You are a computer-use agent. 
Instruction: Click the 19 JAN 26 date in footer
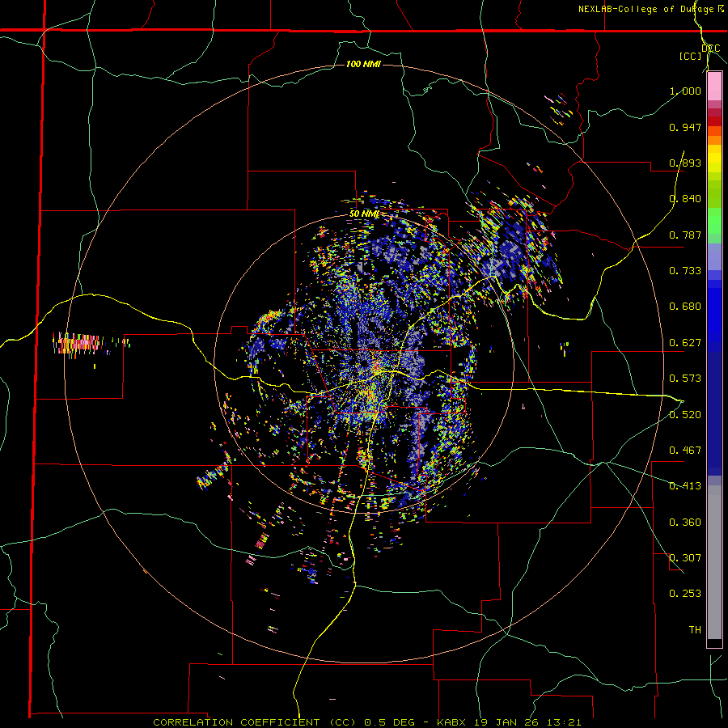pyautogui.click(x=505, y=722)
